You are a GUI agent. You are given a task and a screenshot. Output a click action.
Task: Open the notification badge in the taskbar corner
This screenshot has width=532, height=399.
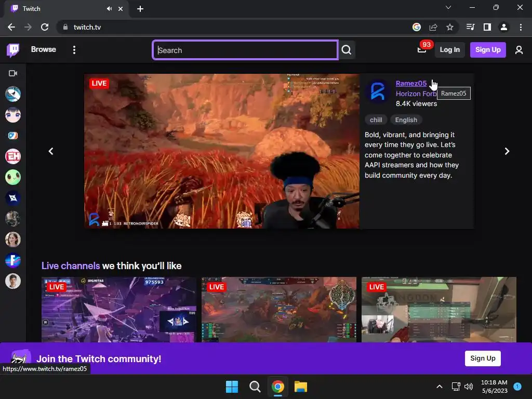(x=517, y=386)
